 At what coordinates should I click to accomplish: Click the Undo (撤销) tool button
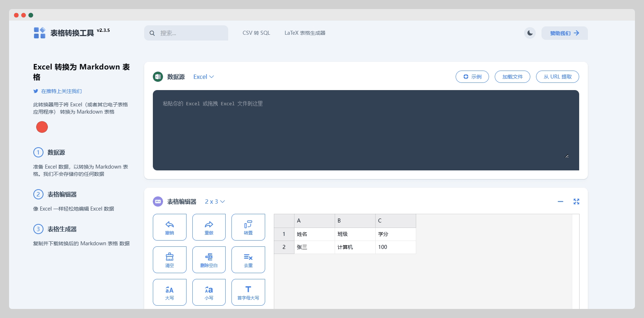click(x=170, y=227)
